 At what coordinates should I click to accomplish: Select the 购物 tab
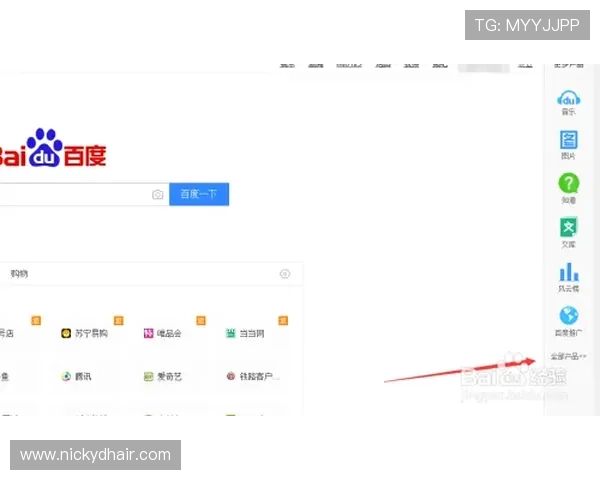[x=19, y=274]
